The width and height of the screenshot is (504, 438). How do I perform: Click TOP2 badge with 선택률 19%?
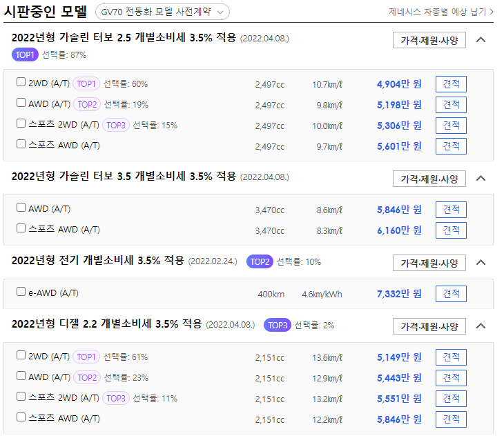pos(87,104)
